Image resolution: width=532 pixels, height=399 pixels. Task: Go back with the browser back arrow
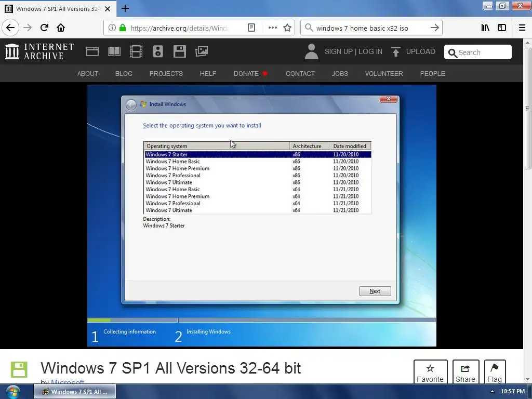[x=10, y=28]
